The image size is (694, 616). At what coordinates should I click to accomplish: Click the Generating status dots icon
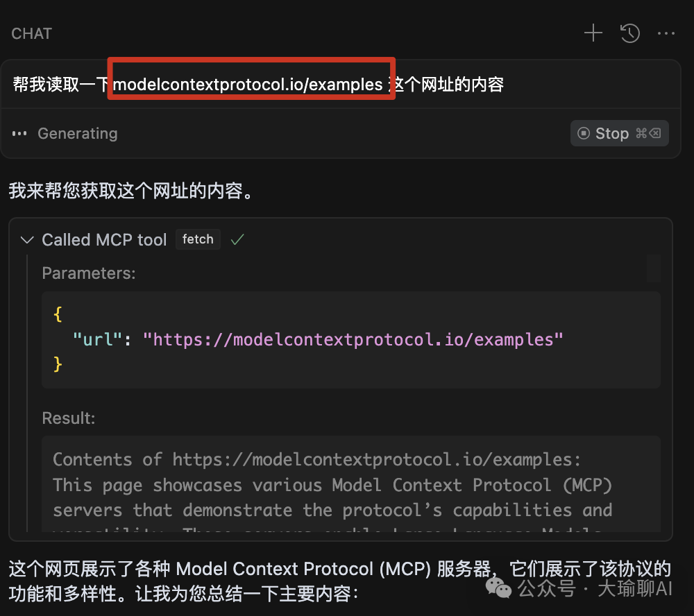tap(19, 133)
